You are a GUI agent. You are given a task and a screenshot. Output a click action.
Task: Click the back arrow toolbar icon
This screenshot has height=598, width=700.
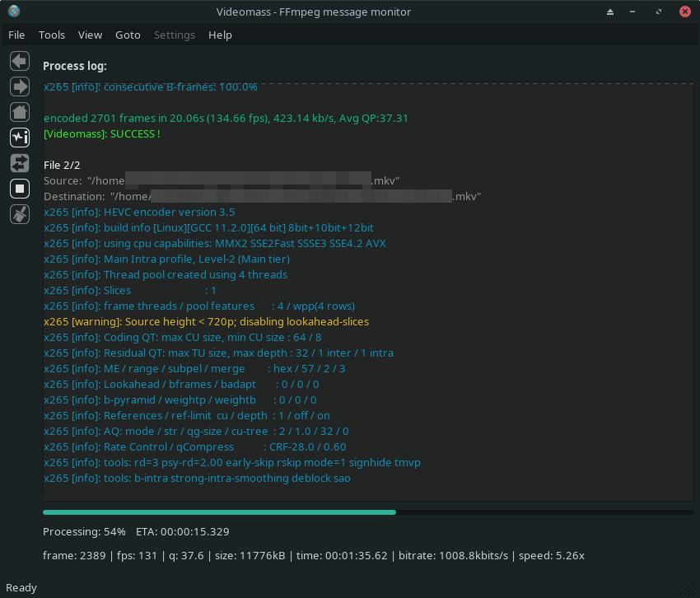click(x=20, y=61)
